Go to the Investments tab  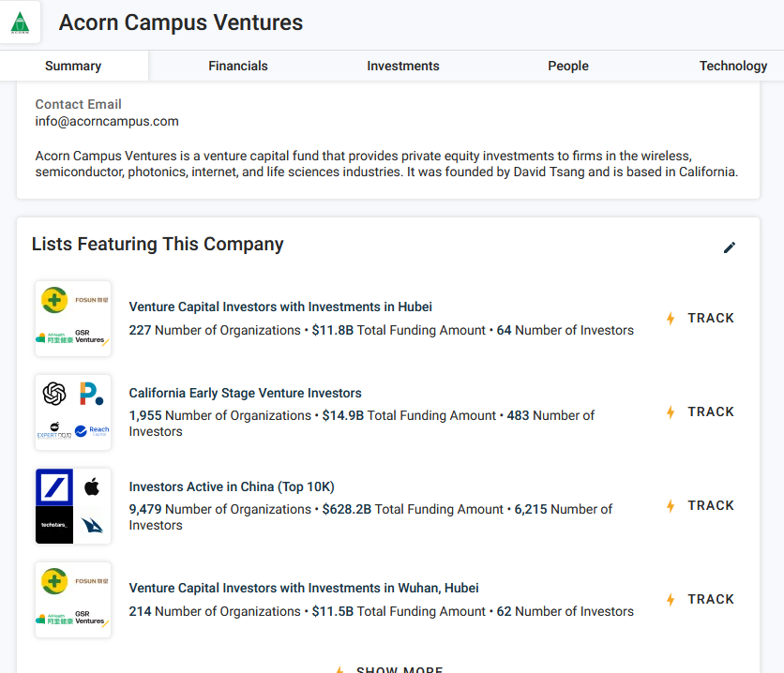pyautogui.click(x=403, y=66)
